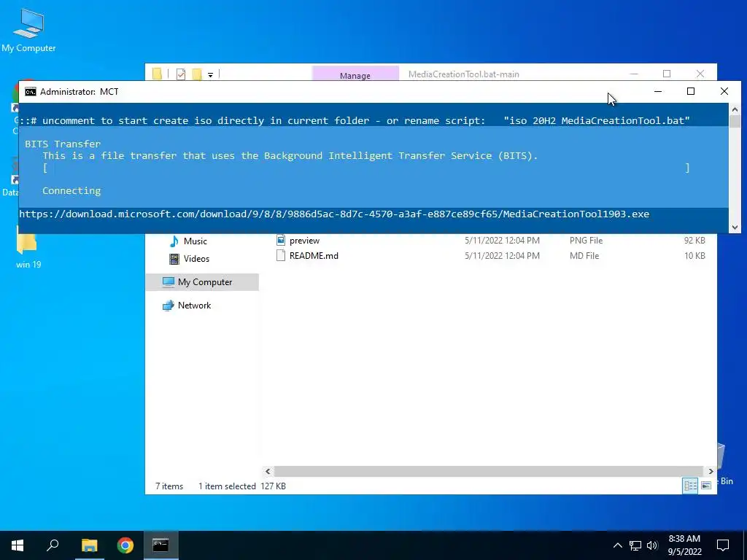Open the volume speaker tray icon
The image size is (747, 560).
point(652,545)
